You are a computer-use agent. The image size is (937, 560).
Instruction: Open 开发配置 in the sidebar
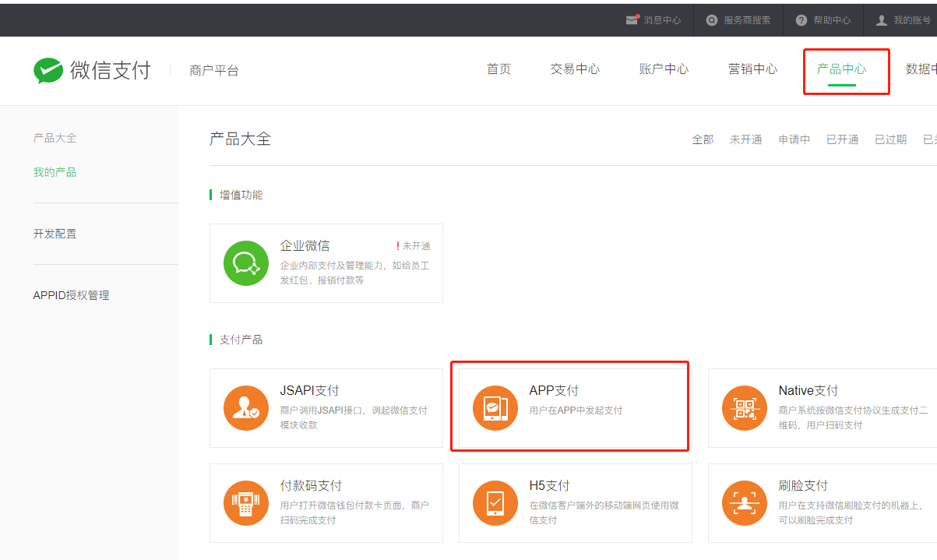pos(55,234)
